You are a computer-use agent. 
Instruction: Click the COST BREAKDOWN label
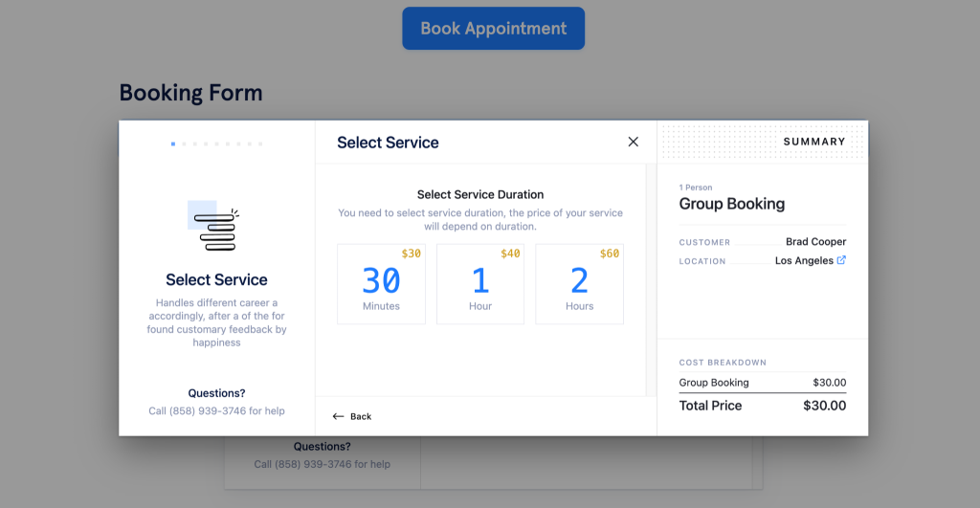click(x=723, y=363)
